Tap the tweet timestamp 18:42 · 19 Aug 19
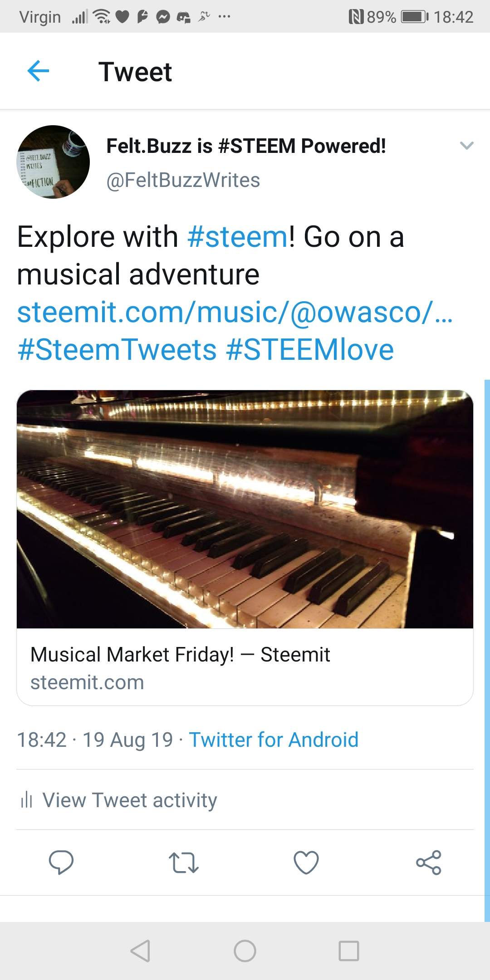The height and width of the screenshot is (980, 490). coord(95,740)
